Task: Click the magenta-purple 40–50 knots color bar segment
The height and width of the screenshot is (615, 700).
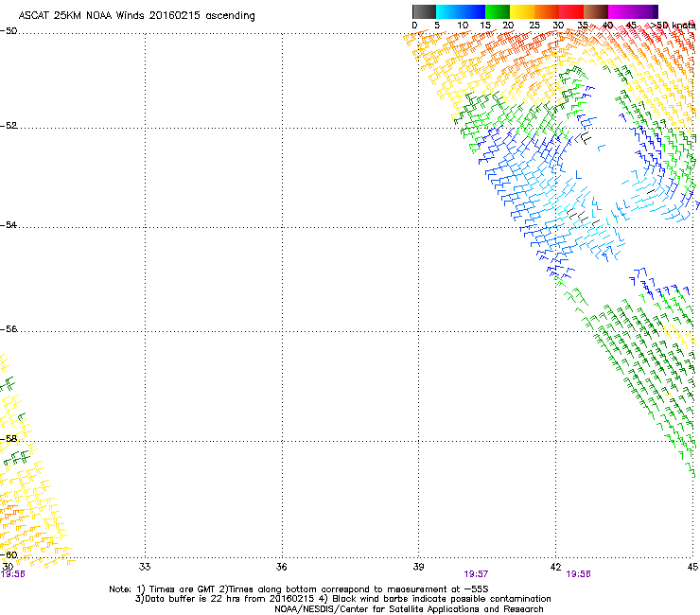Action: click(633, 11)
